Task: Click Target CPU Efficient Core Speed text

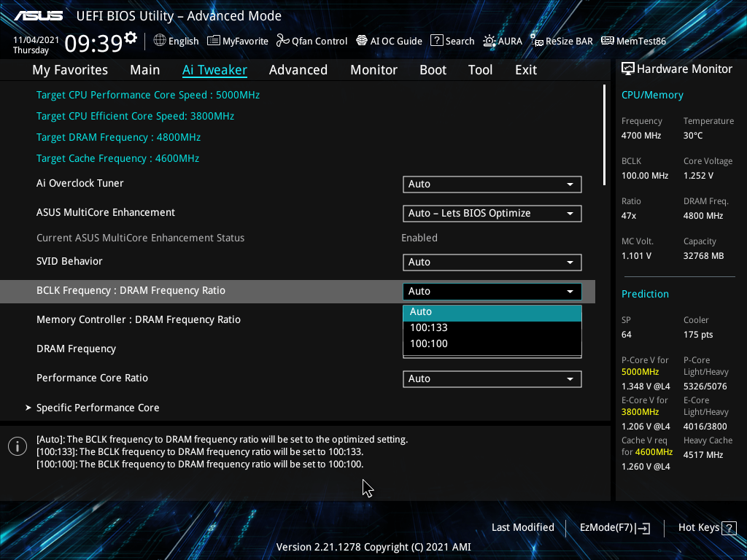Action: tap(135, 116)
